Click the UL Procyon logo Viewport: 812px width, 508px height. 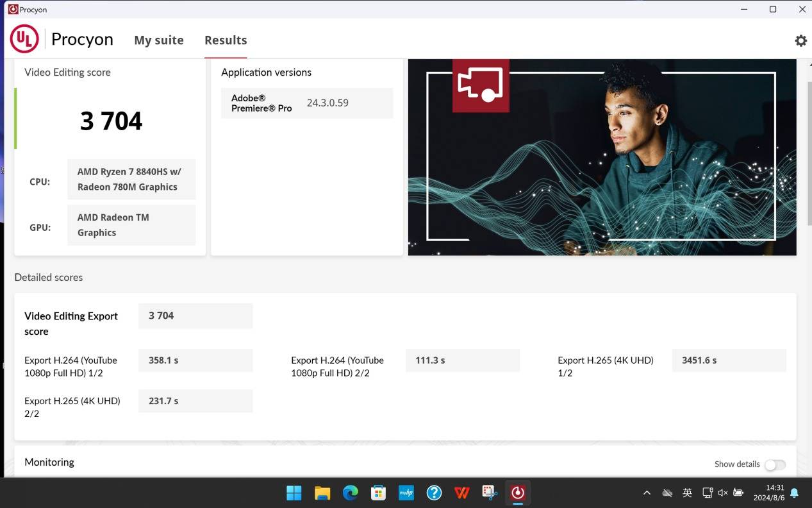click(24, 40)
